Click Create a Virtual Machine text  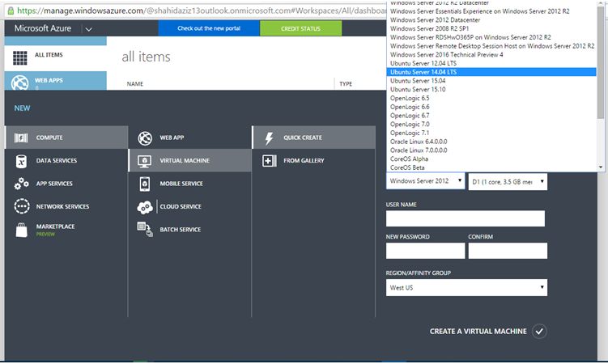(478, 332)
